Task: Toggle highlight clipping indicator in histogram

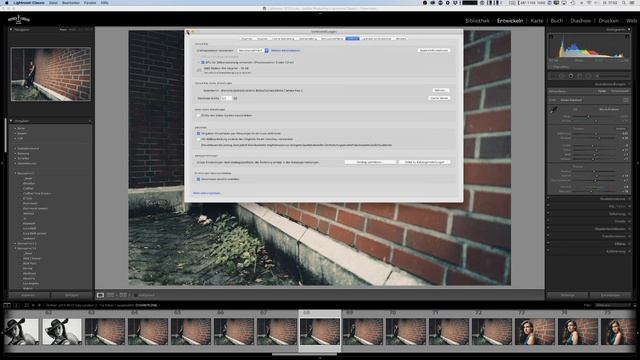Action: click(627, 37)
